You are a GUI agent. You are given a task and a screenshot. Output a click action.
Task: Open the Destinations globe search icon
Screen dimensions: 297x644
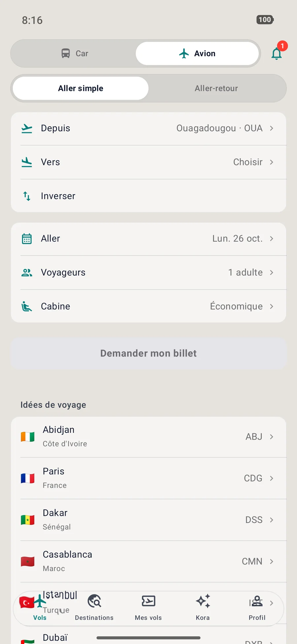94,601
